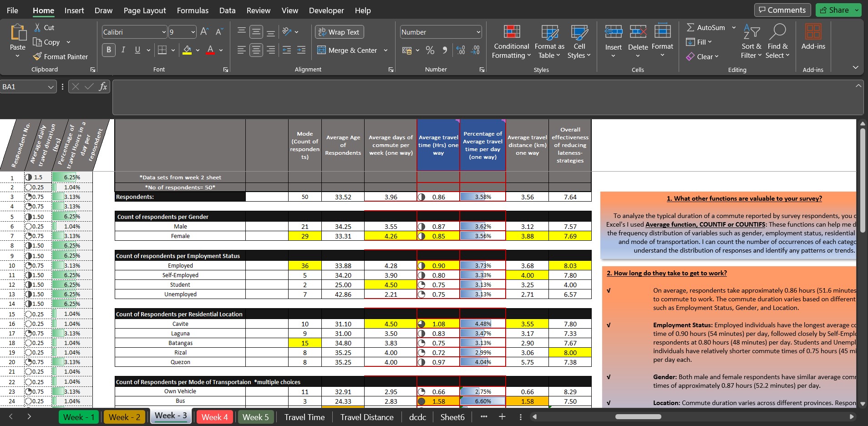This screenshot has height=426, width=868.
Task: Show more sheet tabs with the ellipsis
Action: [x=484, y=416]
